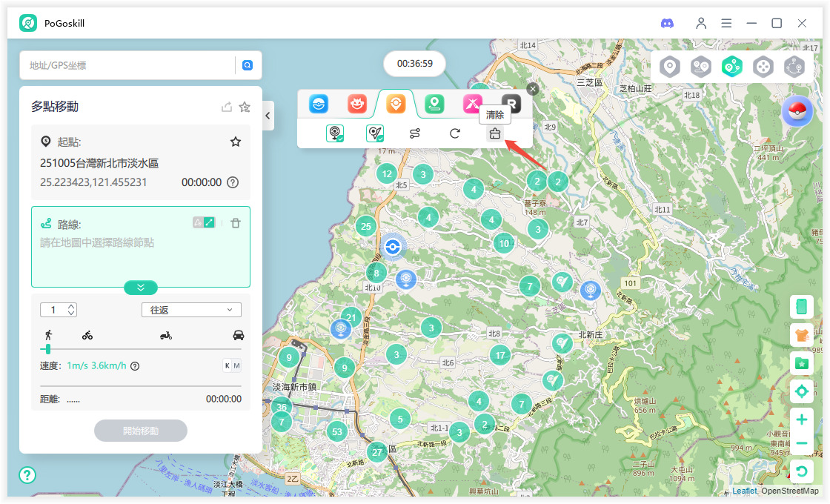Select bicycle speed icon
830x504 pixels.
pos(87,335)
